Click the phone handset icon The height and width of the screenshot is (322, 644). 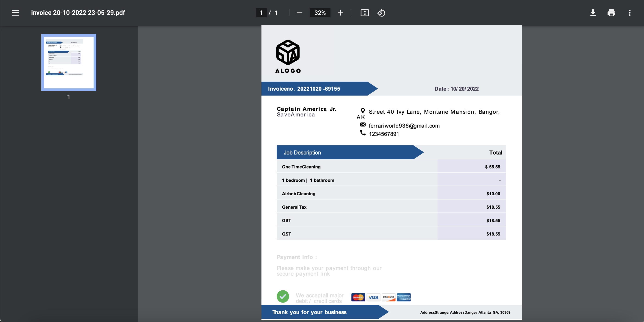[x=363, y=133]
